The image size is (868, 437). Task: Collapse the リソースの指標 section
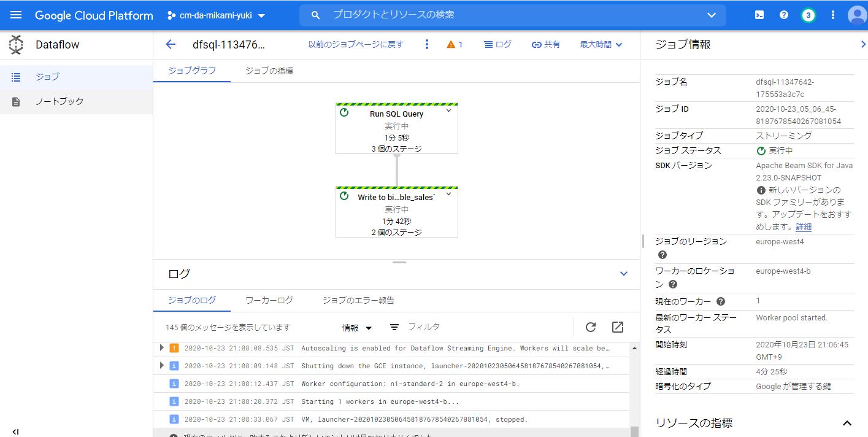coord(848,422)
